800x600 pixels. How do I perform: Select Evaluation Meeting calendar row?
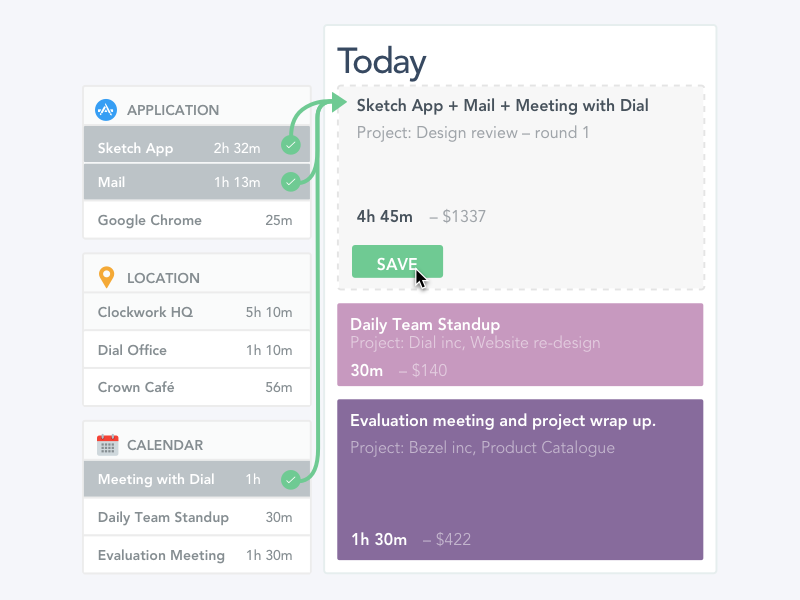(196, 555)
